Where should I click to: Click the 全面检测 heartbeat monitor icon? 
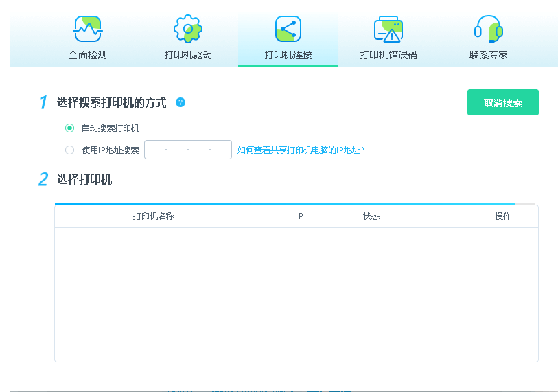(x=87, y=29)
